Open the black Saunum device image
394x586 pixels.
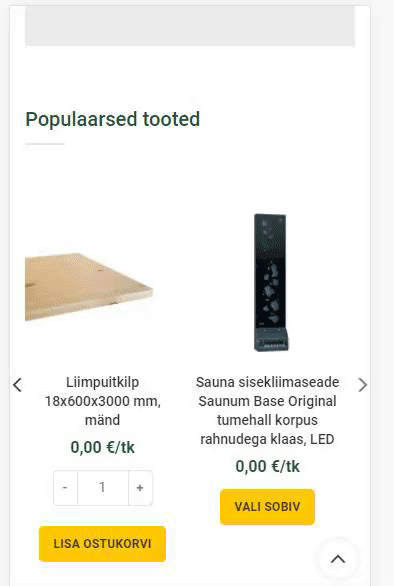tap(271, 282)
